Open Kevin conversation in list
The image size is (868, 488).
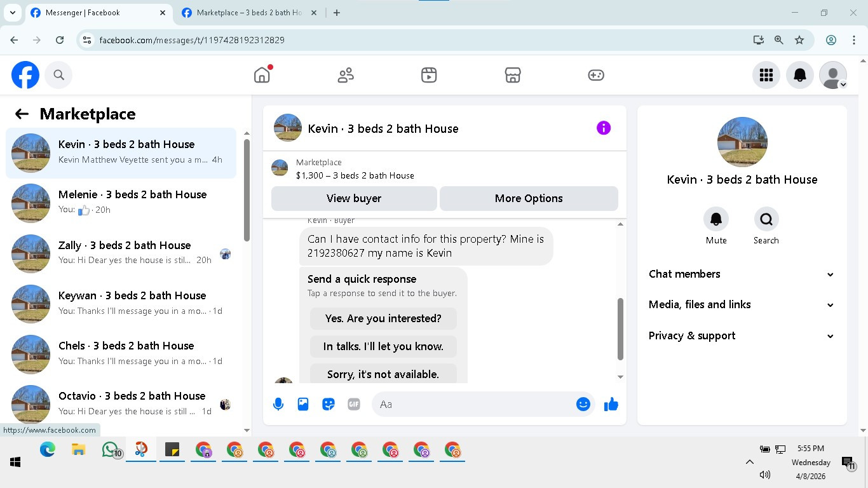[x=121, y=152]
